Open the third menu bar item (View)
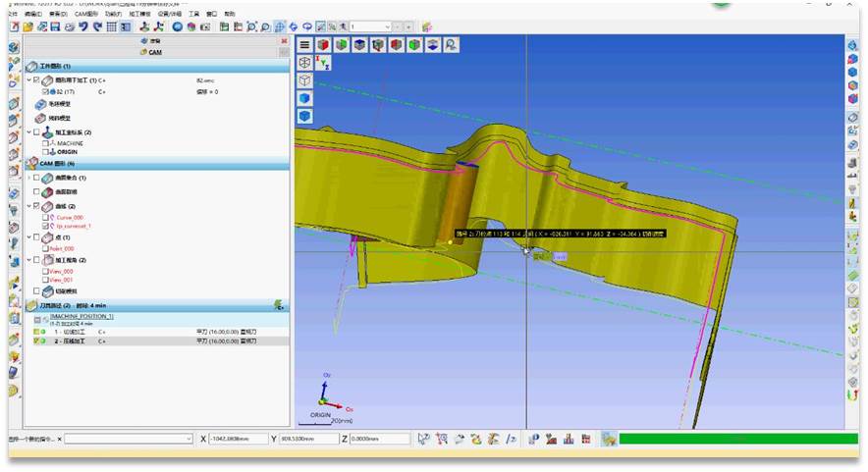The image size is (868, 472). 58,14
